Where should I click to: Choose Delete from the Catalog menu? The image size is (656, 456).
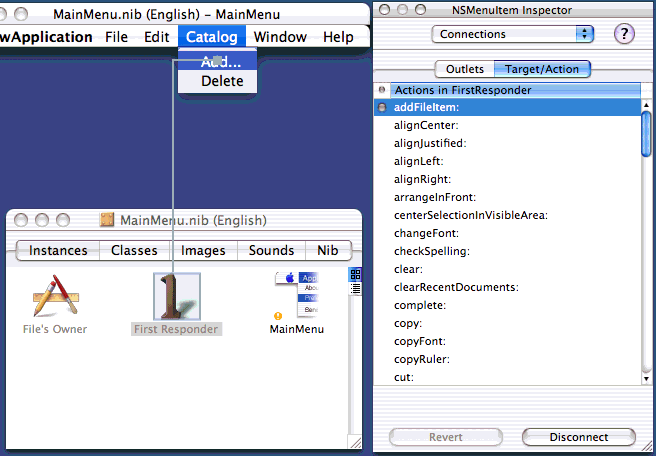point(221,81)
